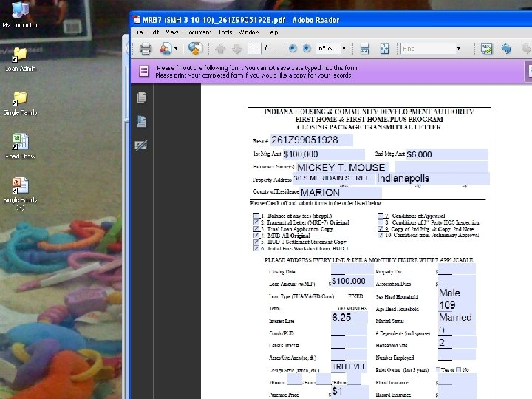
Task: Click the spell check ABC icon
Action: 486,49
